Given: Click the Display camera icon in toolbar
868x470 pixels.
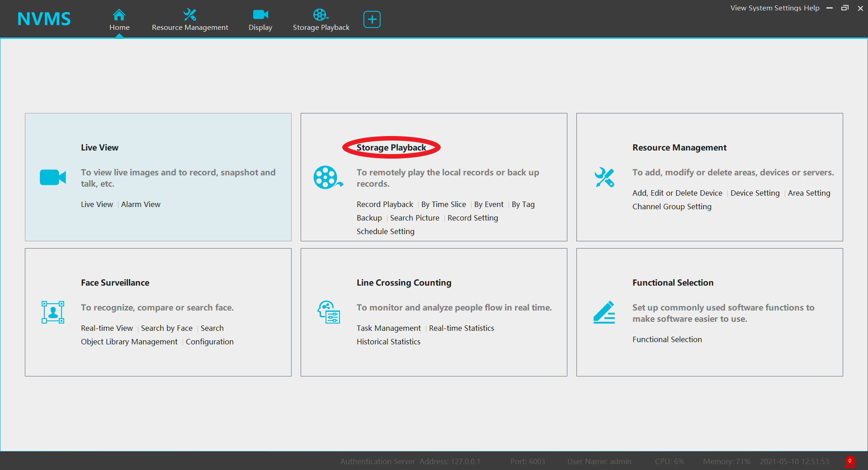Looking at the screenshot, I should click(x=260, y=15).
